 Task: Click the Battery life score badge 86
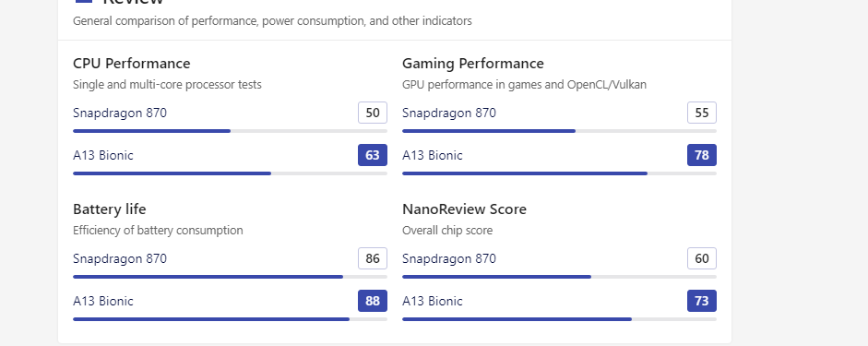point(373,258)
